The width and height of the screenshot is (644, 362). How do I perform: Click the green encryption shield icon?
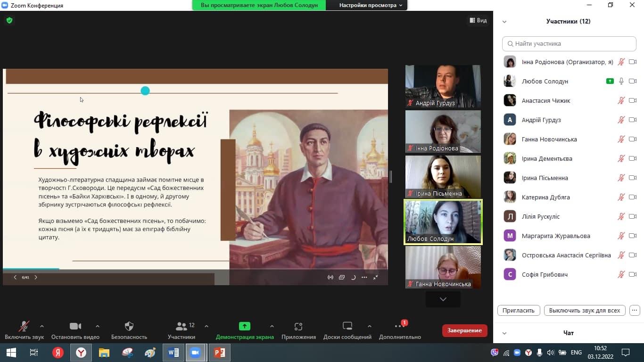9,20
